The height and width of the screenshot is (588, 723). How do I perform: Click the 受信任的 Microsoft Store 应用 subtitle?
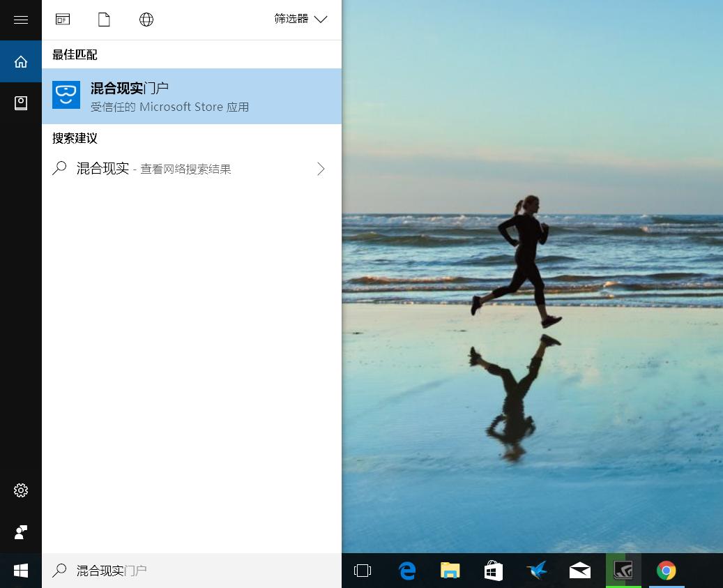click(169, 107)
